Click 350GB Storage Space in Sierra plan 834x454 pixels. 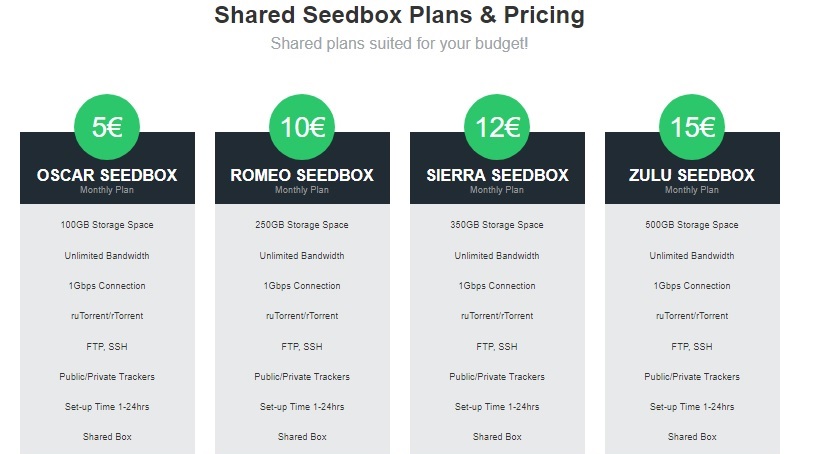pyautogui.click(x=497, y=225)
